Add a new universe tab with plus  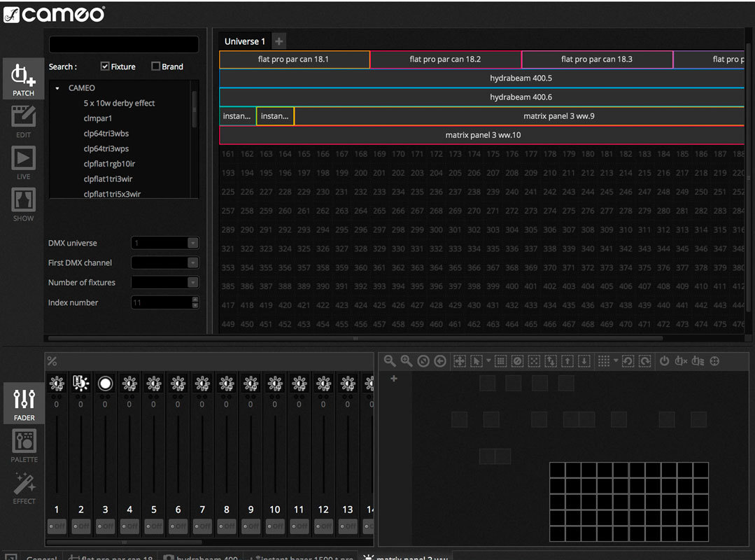click(278, 41)
